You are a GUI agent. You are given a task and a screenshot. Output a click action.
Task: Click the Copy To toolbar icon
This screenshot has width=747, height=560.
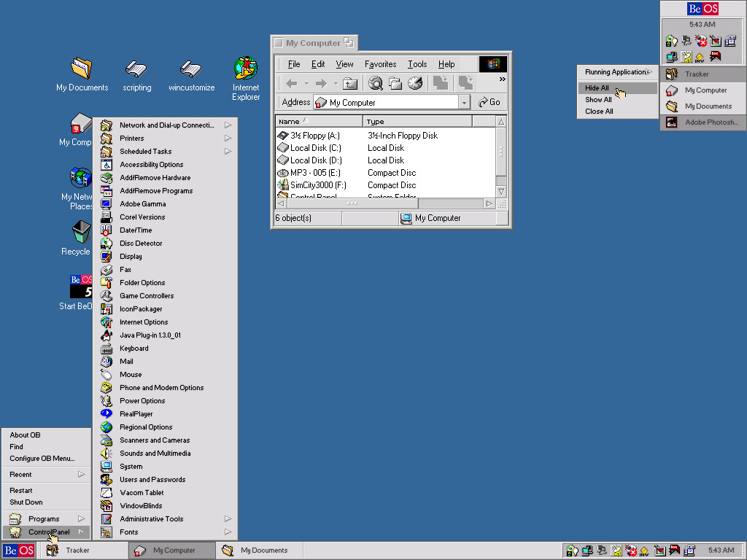(x=465, y=83)
